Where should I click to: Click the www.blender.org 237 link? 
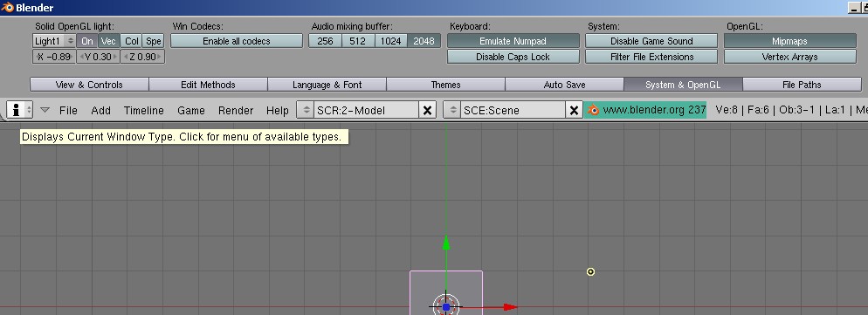[x=654, y=110]
